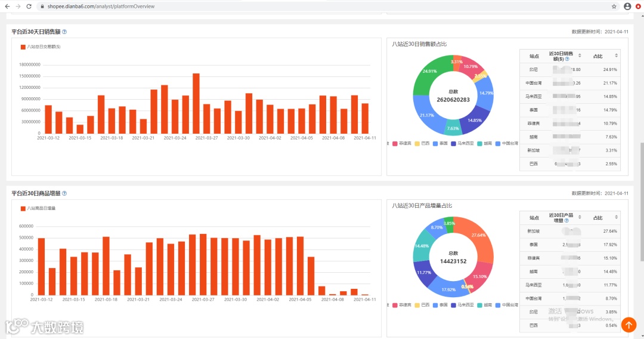Click the green 24.91% donut slice
Image resolution: width=644 pixels, height=339 pixels.
click(x=429, y=72)
